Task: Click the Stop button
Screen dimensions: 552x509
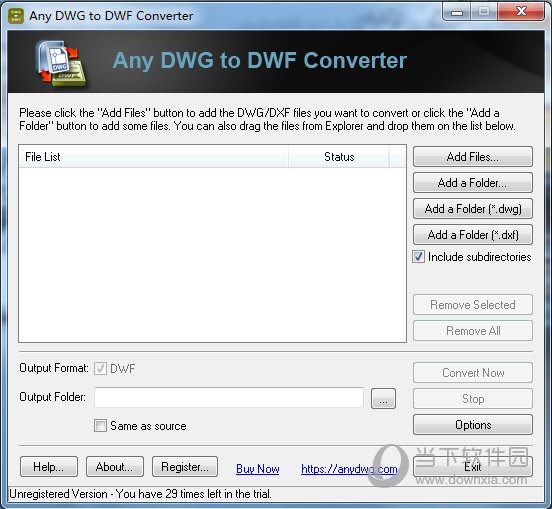Action: click(472, 399)
